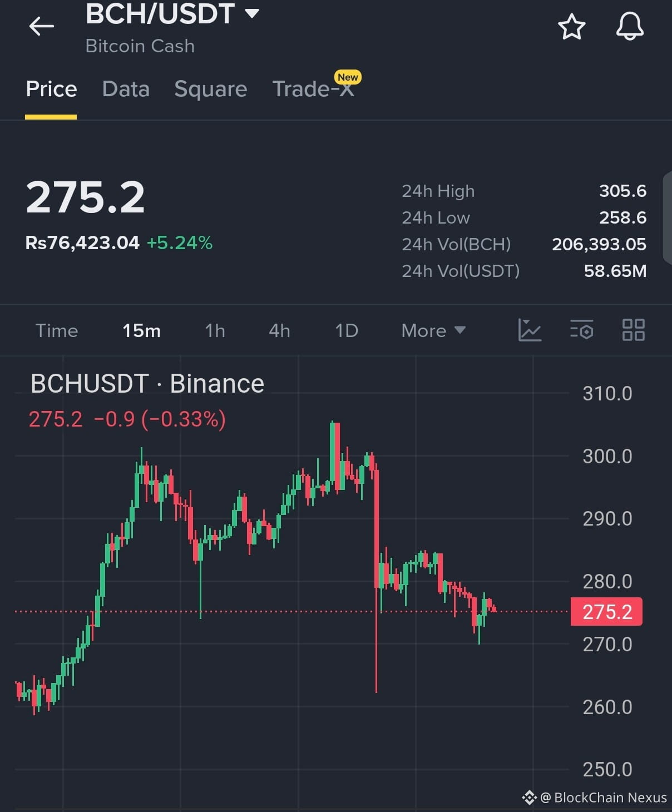Go back using the arrow icon

click(x=42, y=26)
